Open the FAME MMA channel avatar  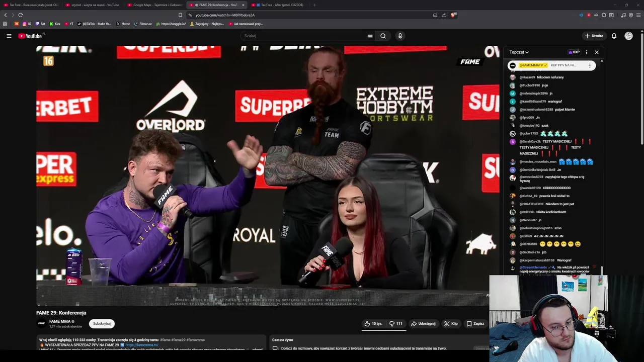pyautogui.click(x=42, y=323)
